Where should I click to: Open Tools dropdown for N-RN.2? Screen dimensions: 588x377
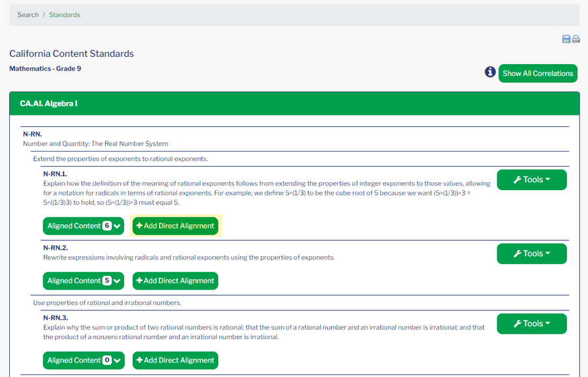pyautogui.click(x=532, y=254)
